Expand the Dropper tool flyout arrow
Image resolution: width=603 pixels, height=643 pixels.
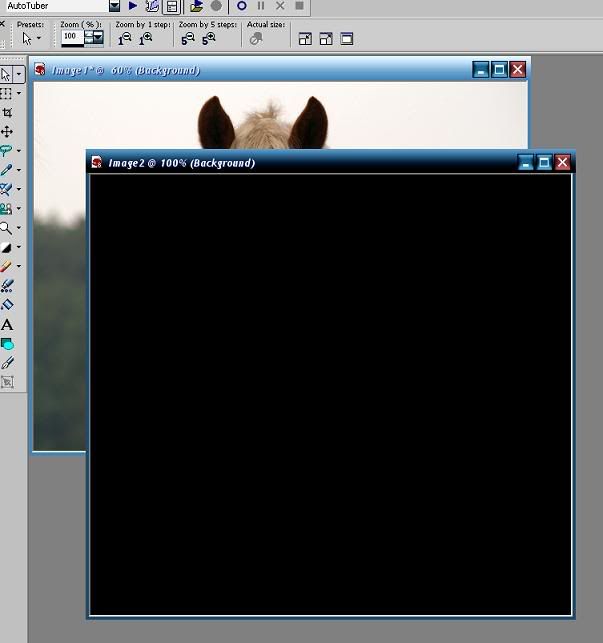19,170
